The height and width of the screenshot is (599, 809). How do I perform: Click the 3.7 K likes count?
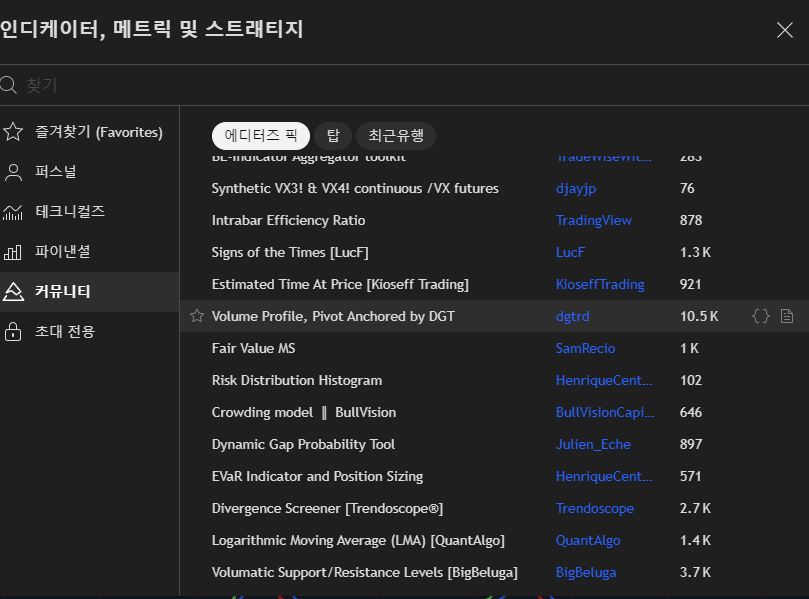pos(695,572)
